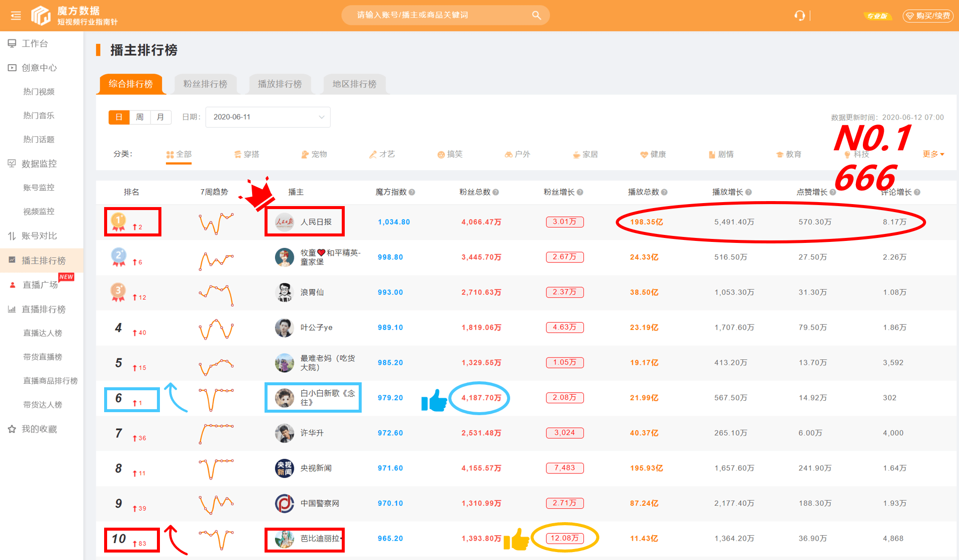
Task: Select 健康 category filter
Action: 653,154
